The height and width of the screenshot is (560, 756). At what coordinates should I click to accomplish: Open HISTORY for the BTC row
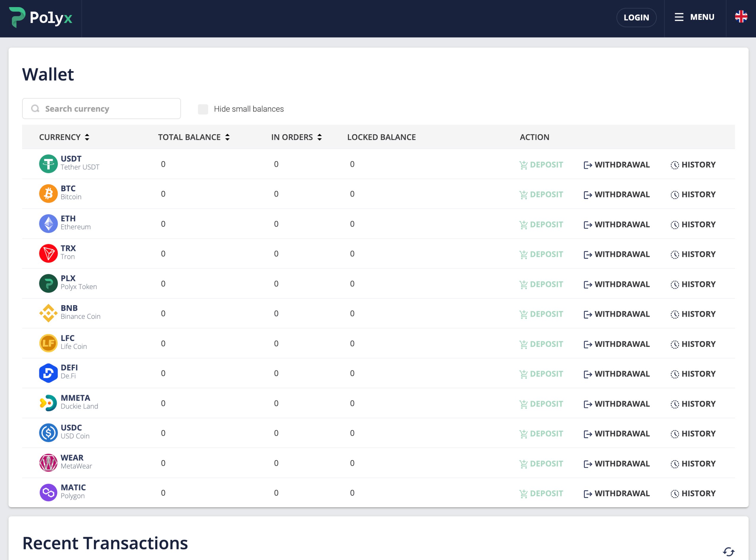pyautogui.click(x=693, y=195)
